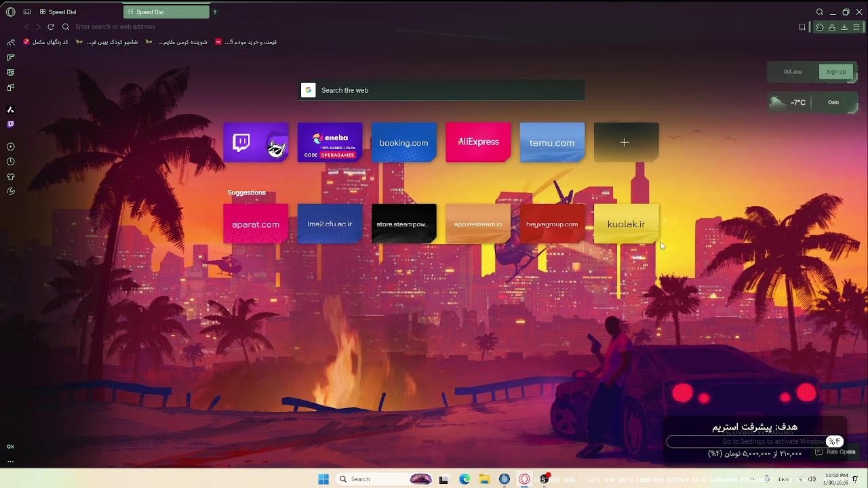Open the taskbar clock showing 10:50 PM
Viewport: 868px width, 488px height.
836,479
